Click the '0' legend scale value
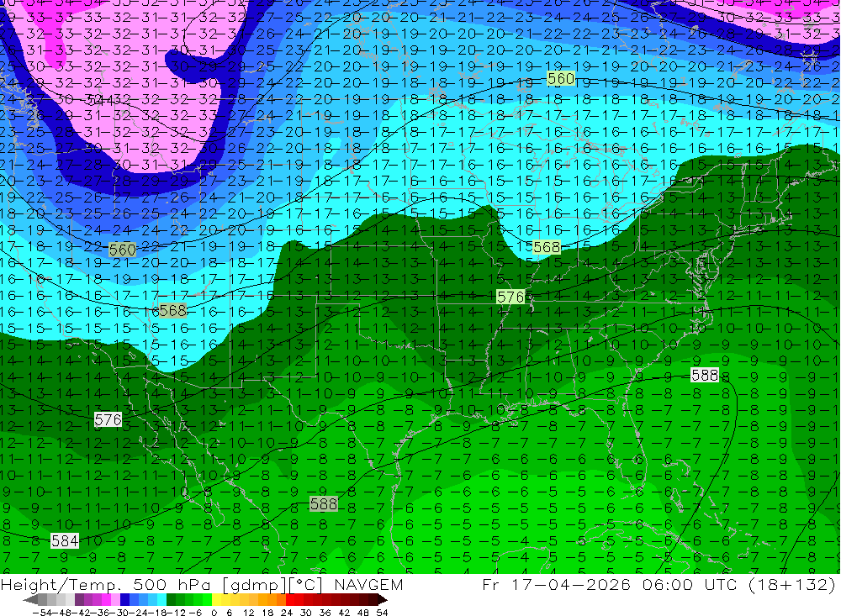Image resolution: width=841 pixels, height=616 pixels. click(214, 613)
